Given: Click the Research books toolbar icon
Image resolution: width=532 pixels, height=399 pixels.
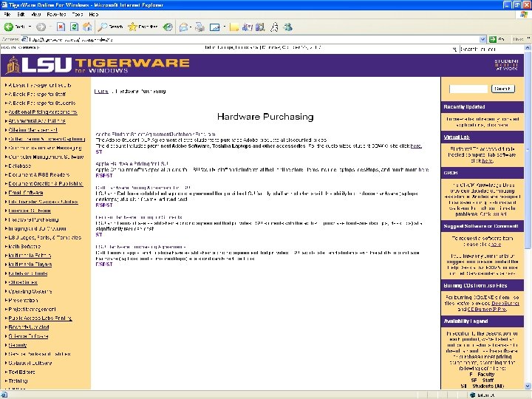Looking at the screenshot, I should (260, 27).
